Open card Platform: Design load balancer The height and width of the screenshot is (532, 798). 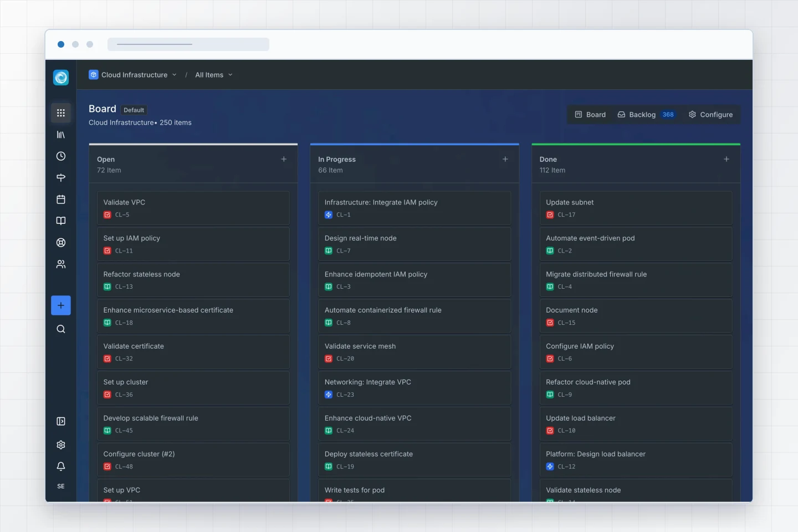pyautogui.click(x=636, y=459)
